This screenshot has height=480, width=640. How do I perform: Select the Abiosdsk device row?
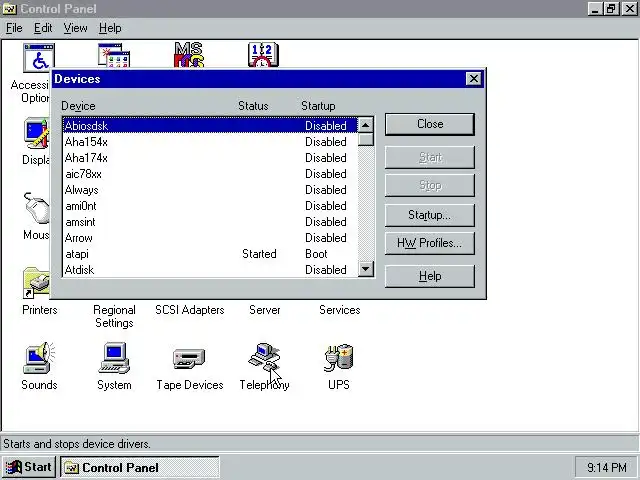tap(210, 126)
